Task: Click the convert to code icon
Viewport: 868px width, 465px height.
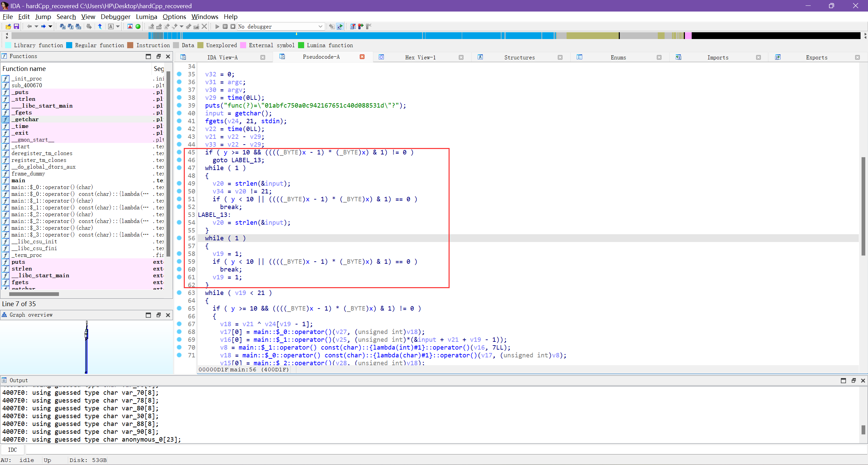Action: (151, 26)
